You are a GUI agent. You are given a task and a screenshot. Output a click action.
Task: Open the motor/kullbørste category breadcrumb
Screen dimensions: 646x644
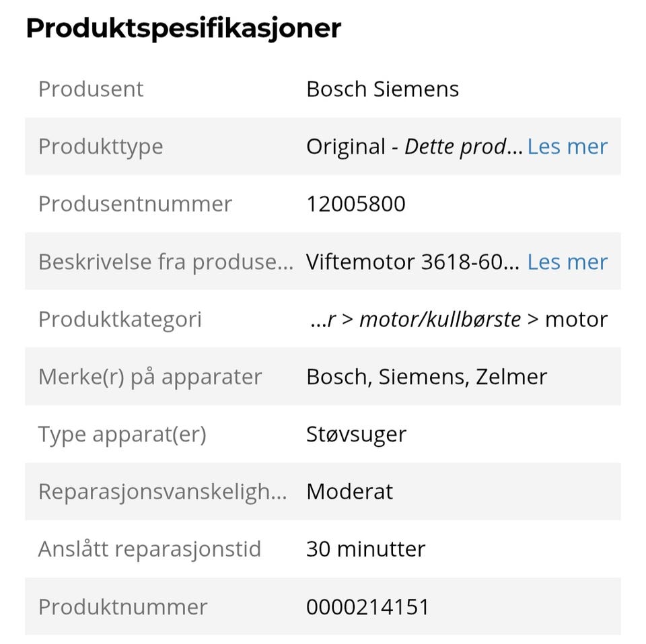click(x=440, y=320)
